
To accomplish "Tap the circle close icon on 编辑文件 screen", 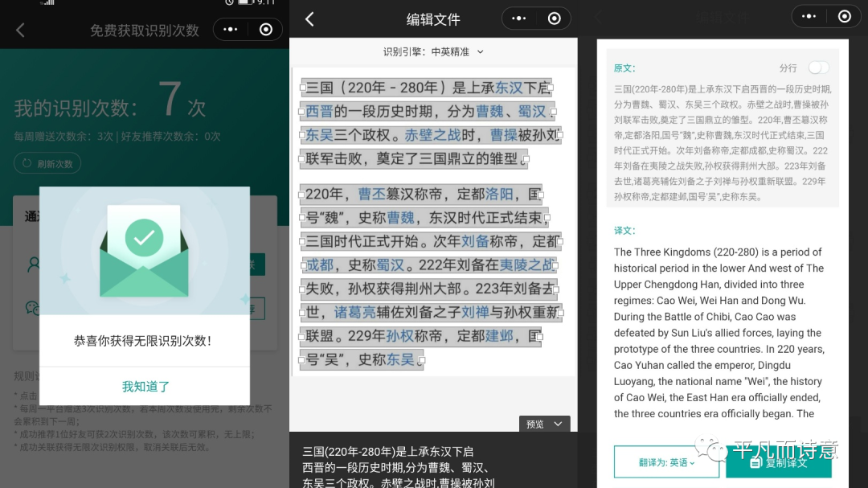I will point(554,18).
